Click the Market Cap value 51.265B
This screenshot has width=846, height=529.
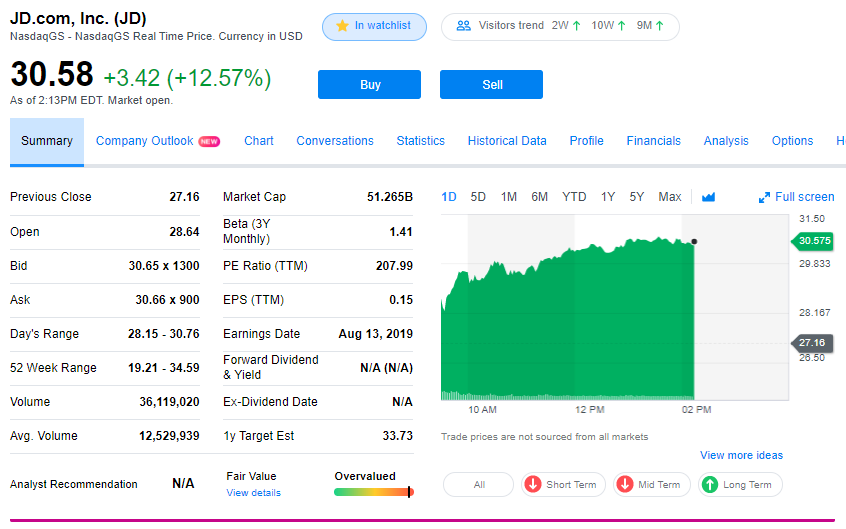390,197
